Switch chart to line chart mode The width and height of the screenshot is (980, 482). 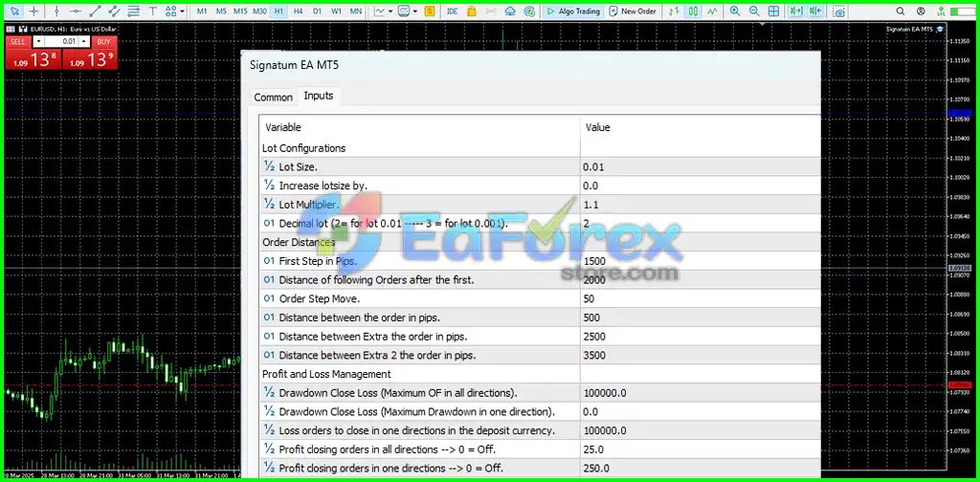point(712,11)
